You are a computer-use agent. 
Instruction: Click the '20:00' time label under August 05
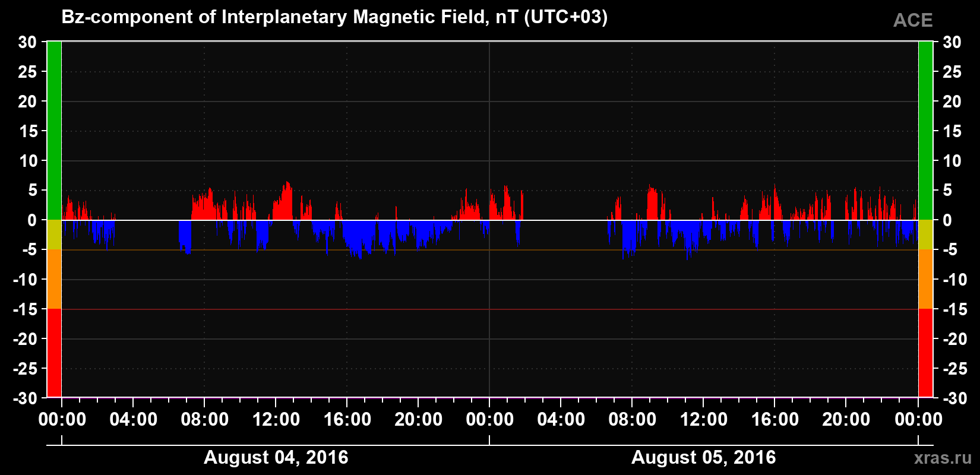point(846,420)
